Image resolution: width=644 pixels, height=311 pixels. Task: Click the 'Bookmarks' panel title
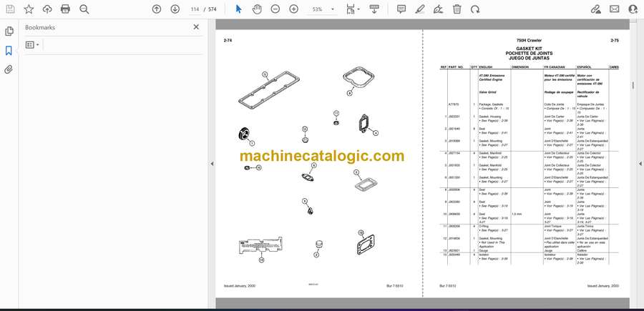tap(40, 27)
